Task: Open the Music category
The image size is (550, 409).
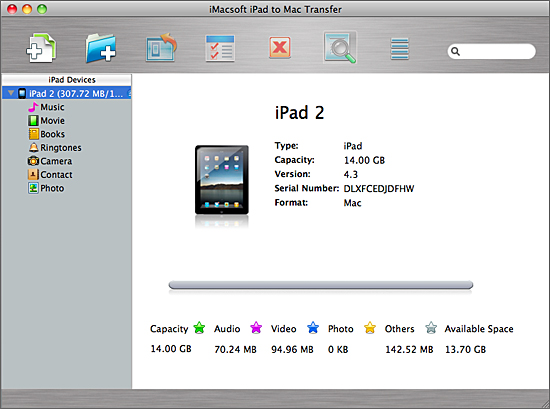Action: coord(46,107)
